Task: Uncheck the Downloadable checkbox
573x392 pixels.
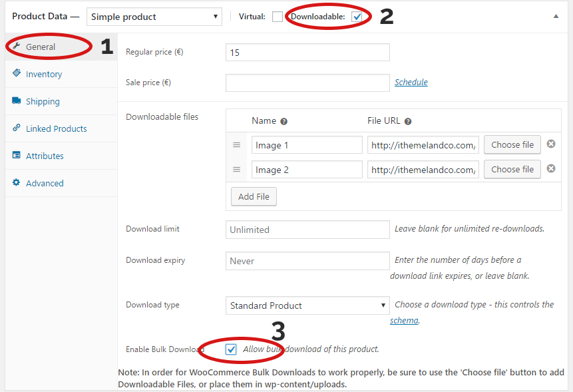Action: tap(357, 17)
